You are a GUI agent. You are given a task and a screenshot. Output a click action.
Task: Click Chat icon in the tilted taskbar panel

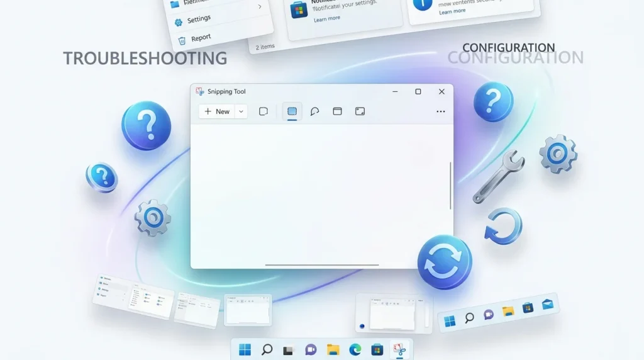click(x=488, y=315)
